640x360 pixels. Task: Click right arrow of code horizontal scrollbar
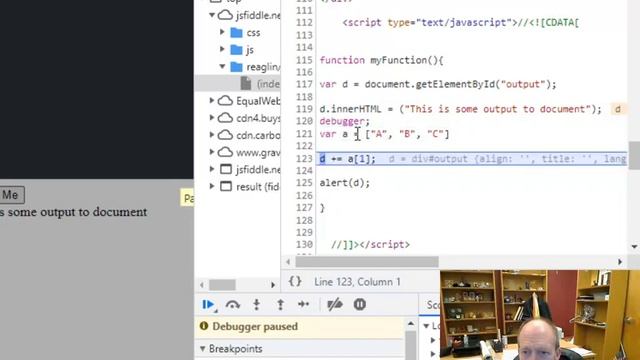[x=620, y=261]
